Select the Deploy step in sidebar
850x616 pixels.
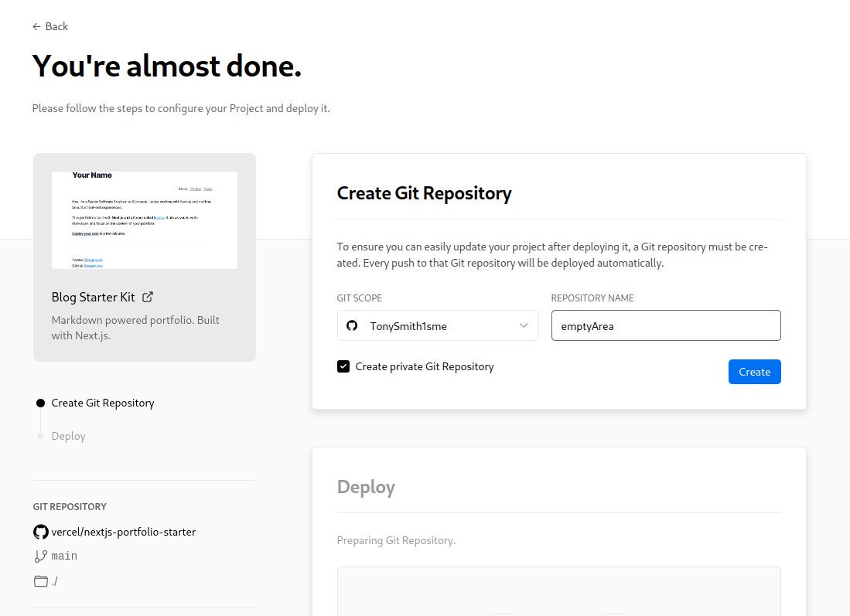[x=68, y=436]
